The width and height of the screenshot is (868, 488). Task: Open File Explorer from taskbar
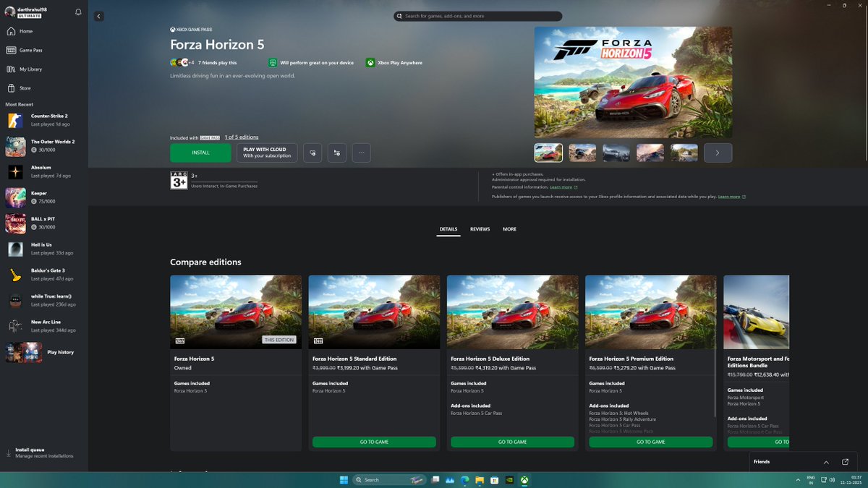[x=480, y=479]
